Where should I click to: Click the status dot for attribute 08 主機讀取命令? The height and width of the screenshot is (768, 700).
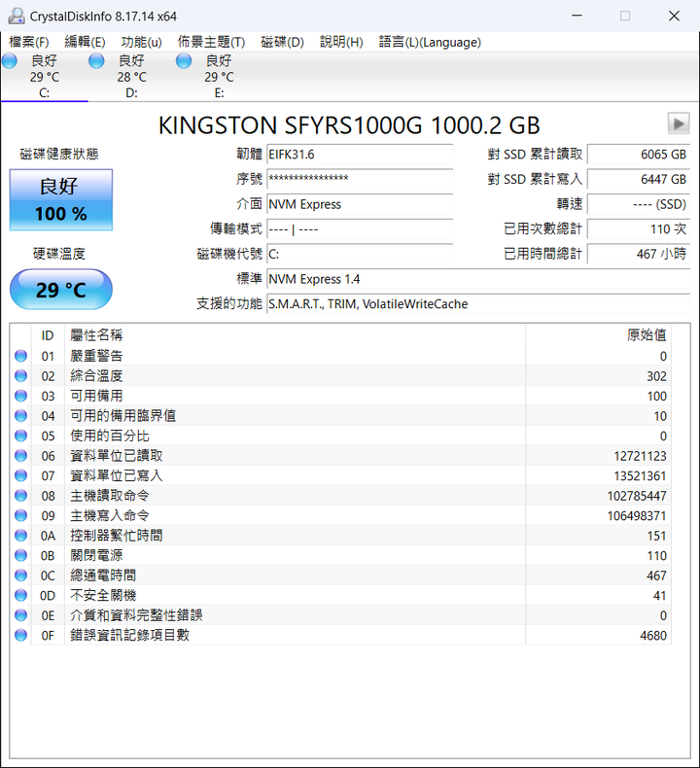[20, 496]
